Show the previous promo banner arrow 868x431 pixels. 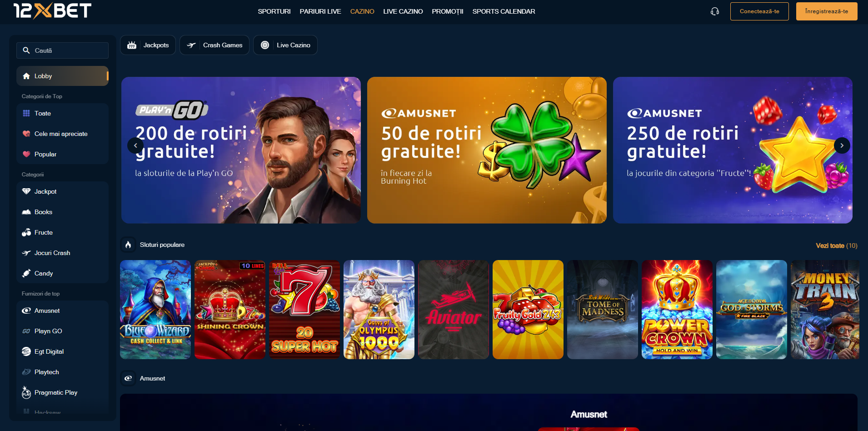coord(135,145)
